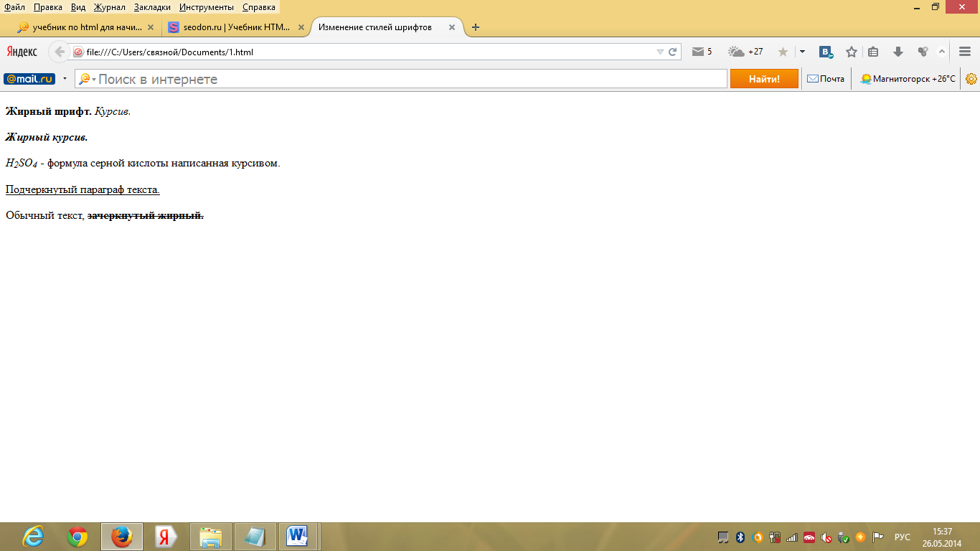Open the Журнал menu
980x551 pixels.
click(x=110, y=7)
